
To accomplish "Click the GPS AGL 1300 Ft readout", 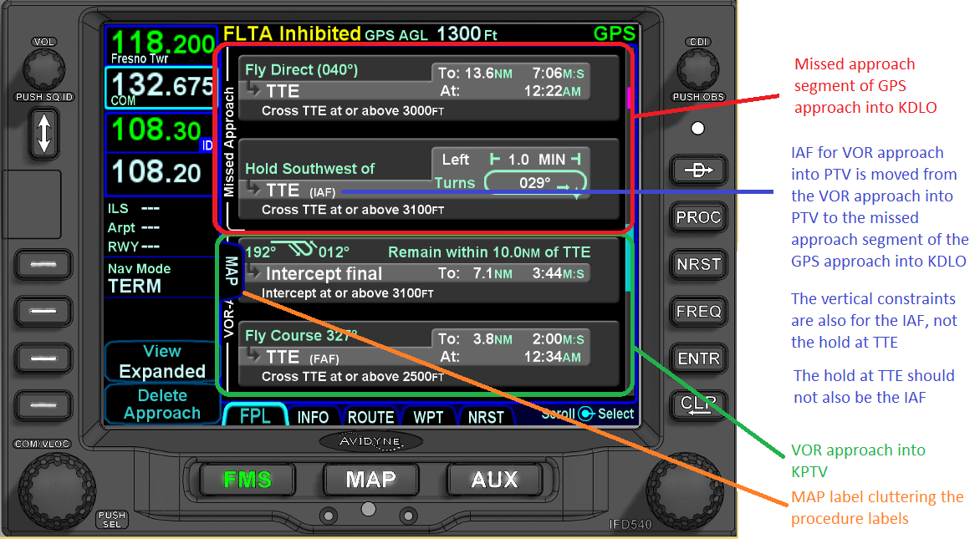I will tap(431, 34).
